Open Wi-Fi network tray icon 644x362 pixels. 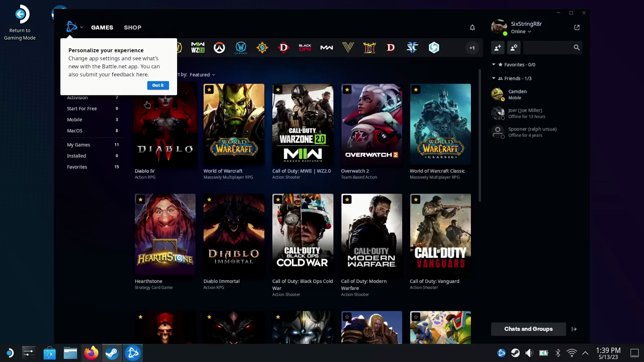pyautogui.click(x=572, y=353)
